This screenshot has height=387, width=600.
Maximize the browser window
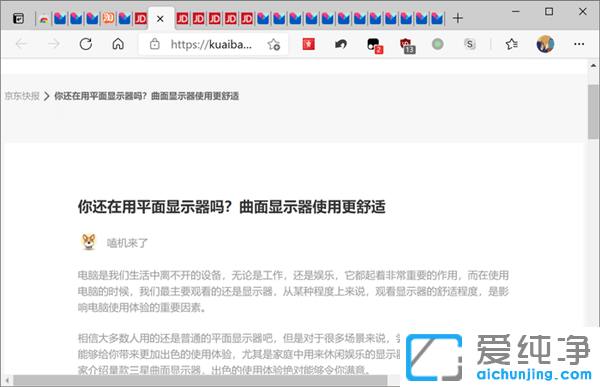pos(549,11)
